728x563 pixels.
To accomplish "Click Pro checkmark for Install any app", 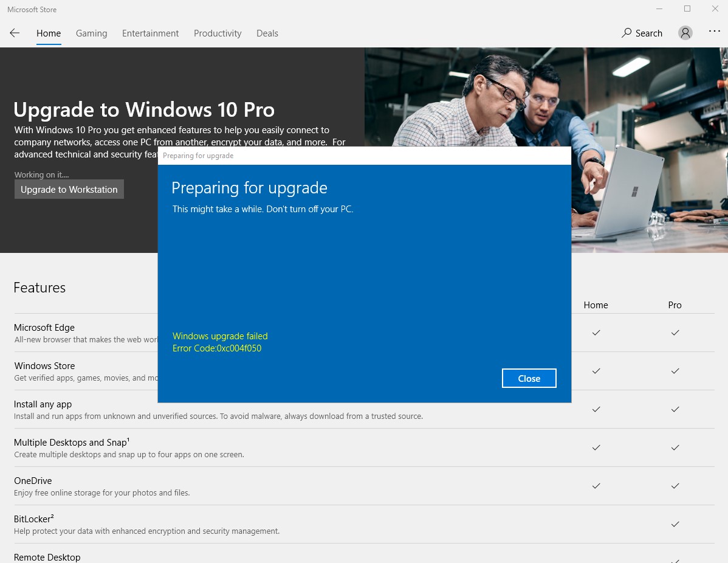I will 675,409.
